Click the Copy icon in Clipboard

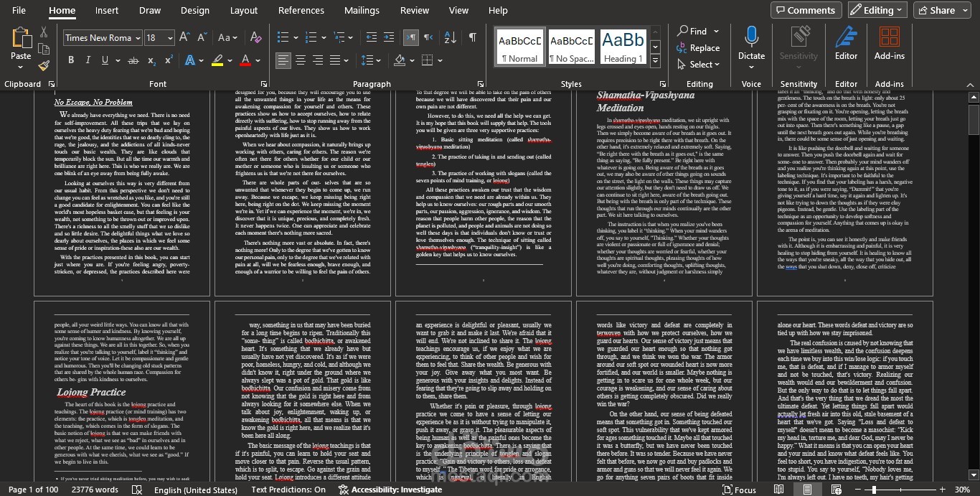point(44,50)
